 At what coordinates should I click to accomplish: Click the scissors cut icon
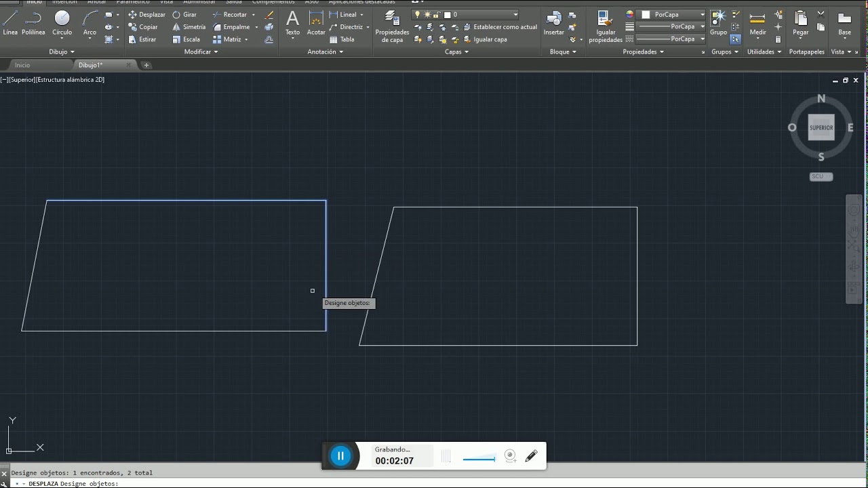click(821, 15)
